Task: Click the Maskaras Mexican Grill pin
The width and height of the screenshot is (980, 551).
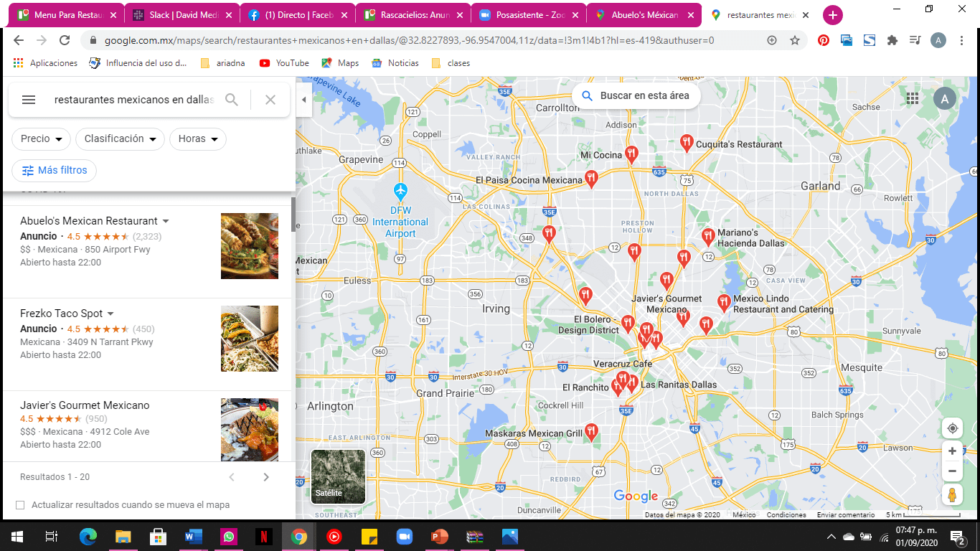Action: pyautogui.click(x=591, y=432)
